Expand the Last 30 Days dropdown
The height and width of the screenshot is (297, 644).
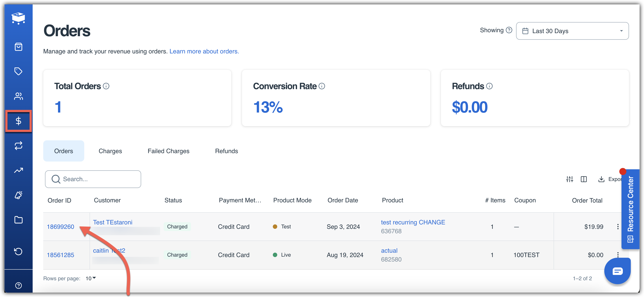pyautogui.click(x=572, y=31)
